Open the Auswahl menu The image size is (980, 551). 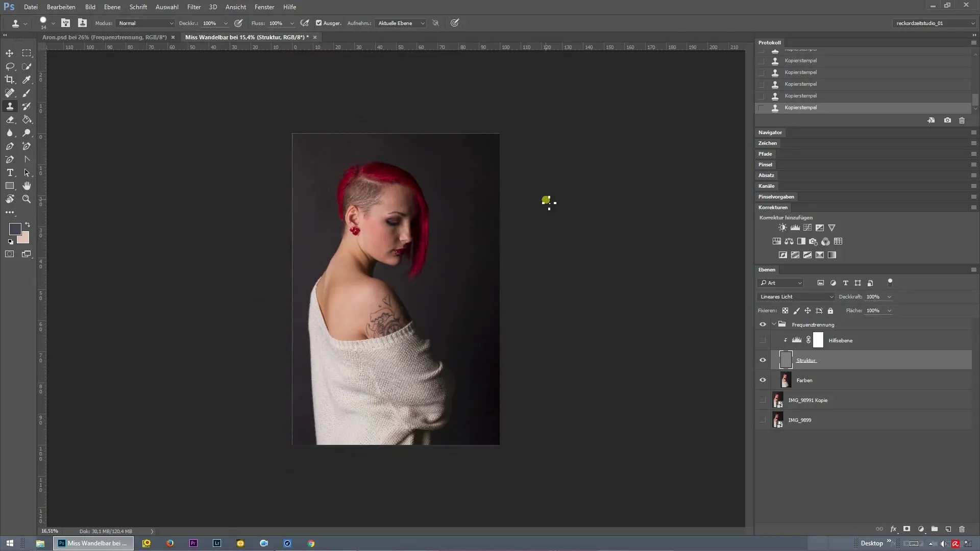(x=167, y=7)
